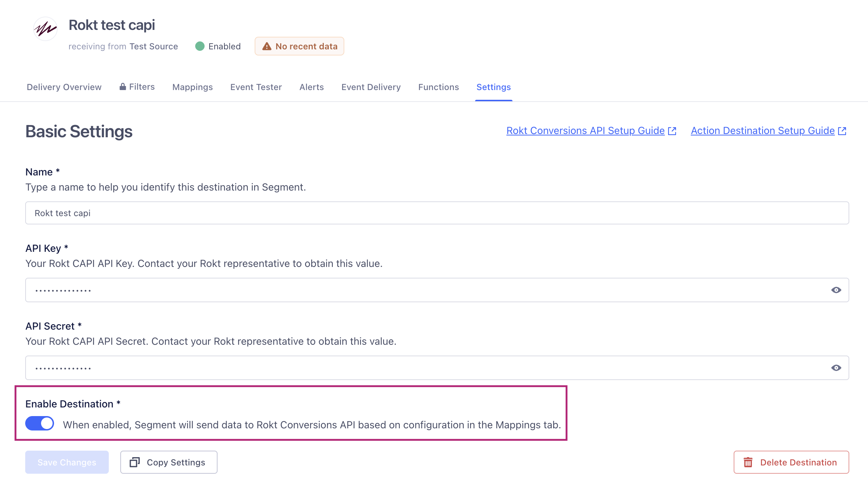Open Rokt Conversions API Setup Guide link

tap(585, 131)
